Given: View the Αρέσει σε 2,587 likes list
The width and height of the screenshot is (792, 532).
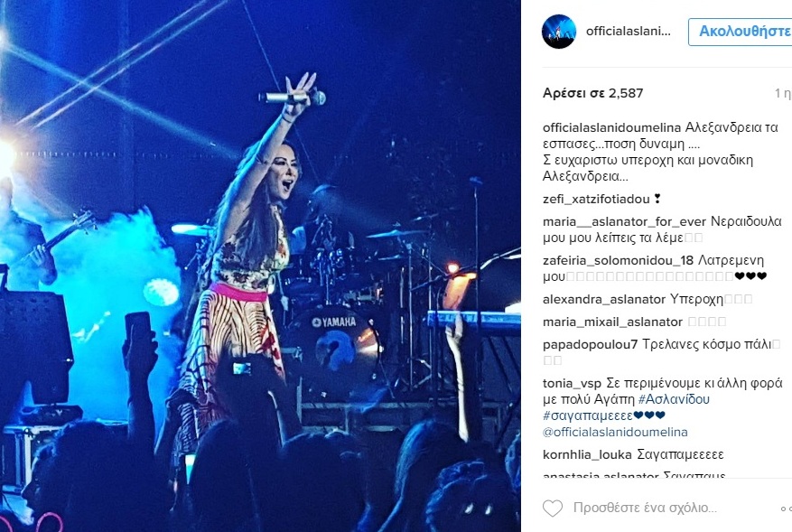Looking at the screenshot, I should [x=593, y=93].
